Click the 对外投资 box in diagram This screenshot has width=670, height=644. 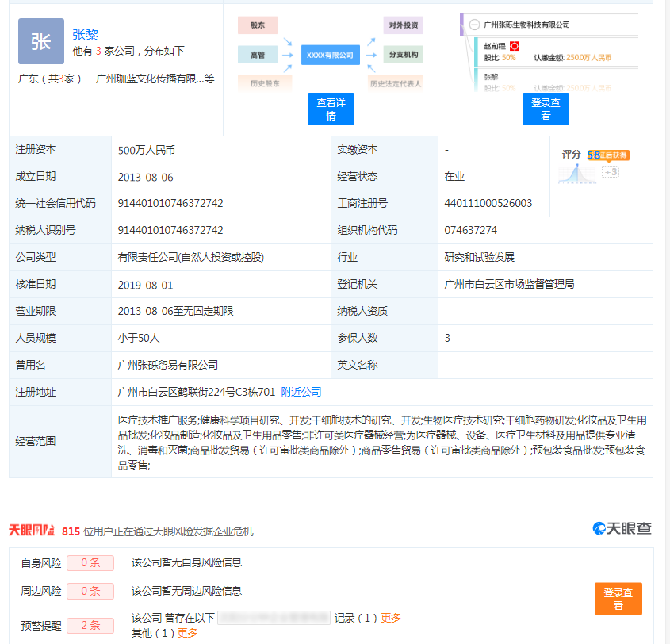pos(403,25)
